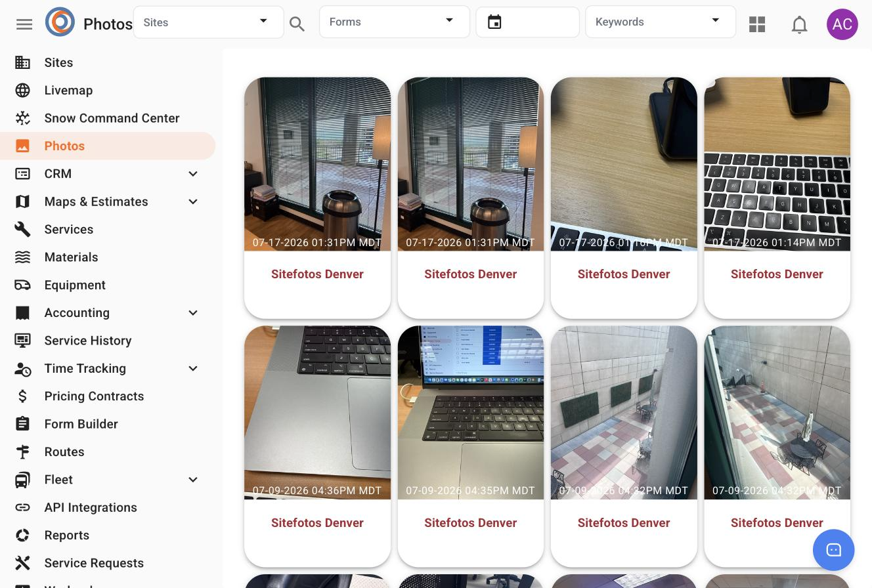Click Sitefotos Denver link under first photo
Image resolution: width=872 pixels, height=588 pixels.
(317, 274)
